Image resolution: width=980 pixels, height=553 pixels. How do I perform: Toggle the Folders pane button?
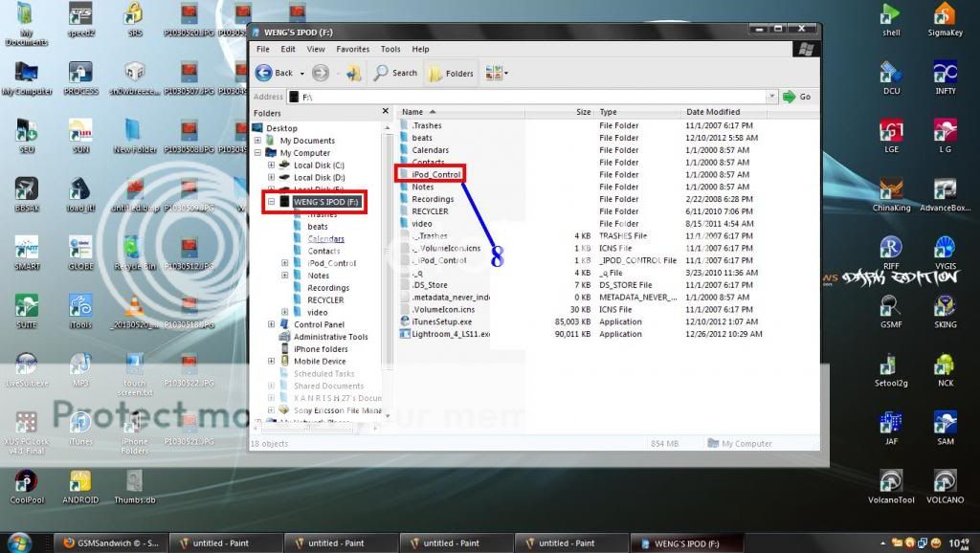tap(451, 73)
